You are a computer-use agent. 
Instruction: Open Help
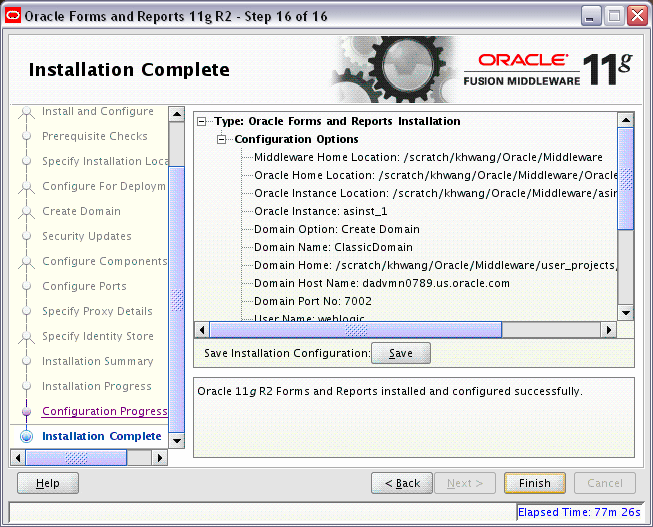(48, 483)
